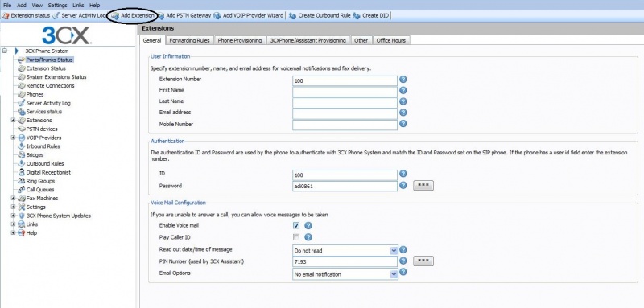Click the Bridges tree icon

coord(22,155)
